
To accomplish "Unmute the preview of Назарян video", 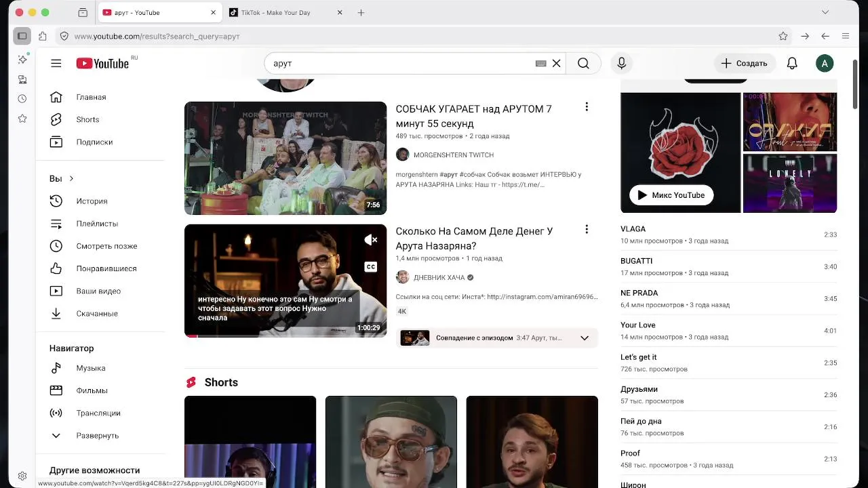I will 371,240.
